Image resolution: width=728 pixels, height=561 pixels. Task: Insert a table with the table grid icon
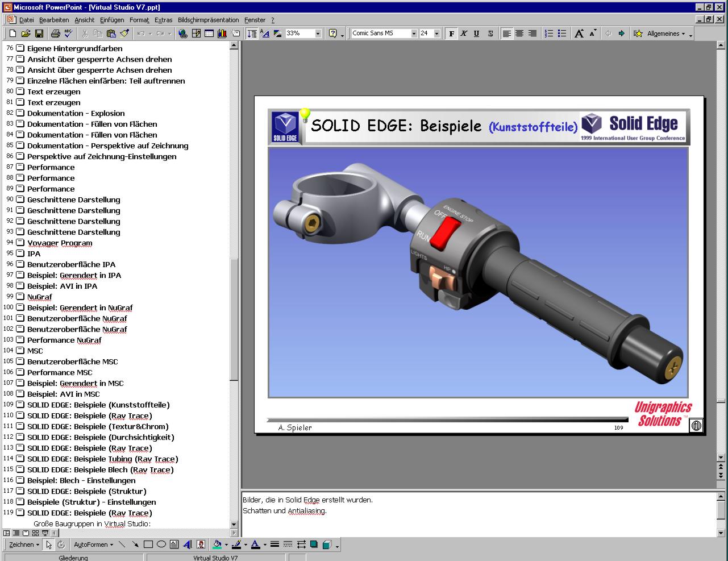(x=209, y=34)
